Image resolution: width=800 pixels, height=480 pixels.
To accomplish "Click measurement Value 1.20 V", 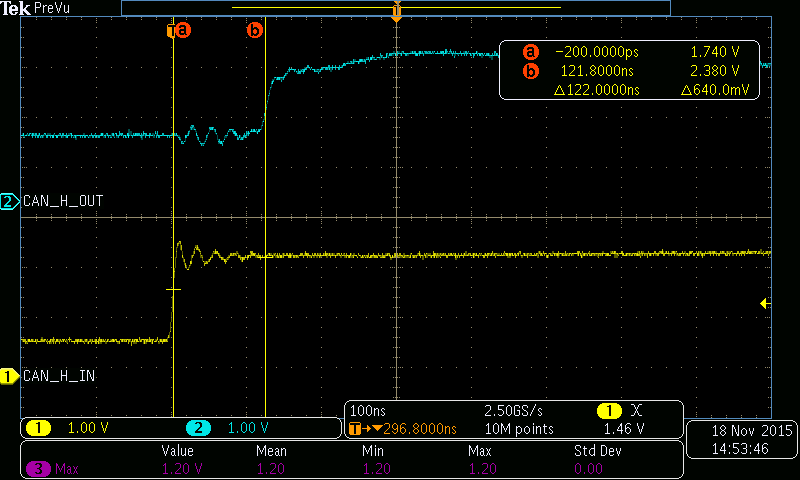I will (182, 469).
